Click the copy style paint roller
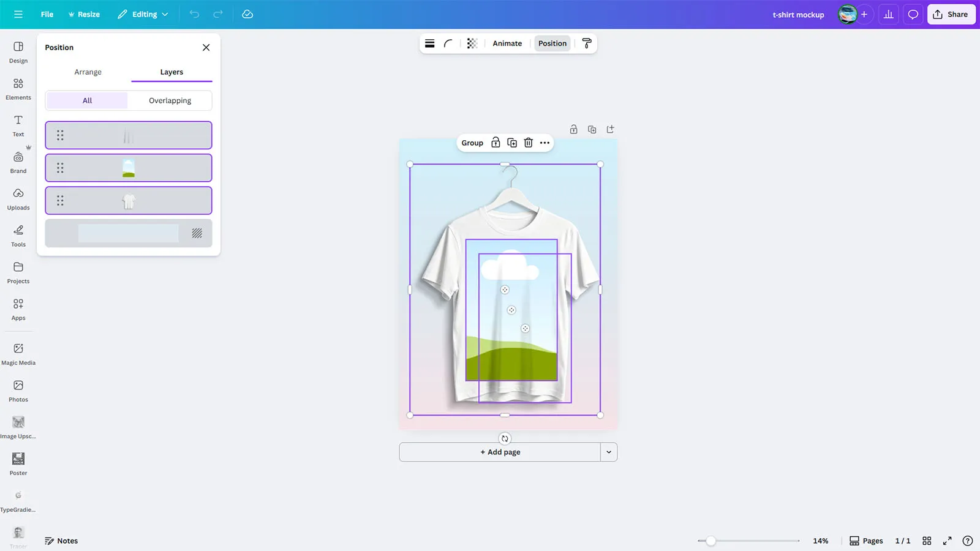Image resolution: width=980 pixels, height=551 pixels. coord(586,43)
